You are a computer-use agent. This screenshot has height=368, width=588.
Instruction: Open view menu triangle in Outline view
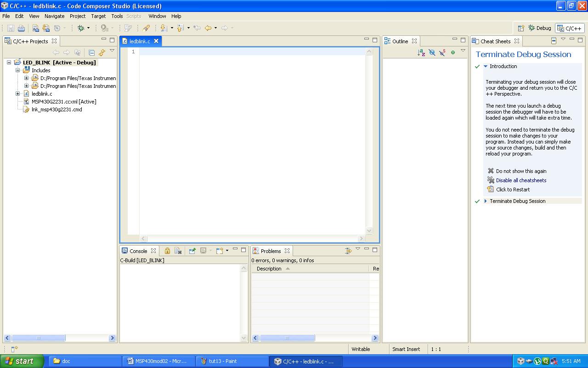pos(463,51)
